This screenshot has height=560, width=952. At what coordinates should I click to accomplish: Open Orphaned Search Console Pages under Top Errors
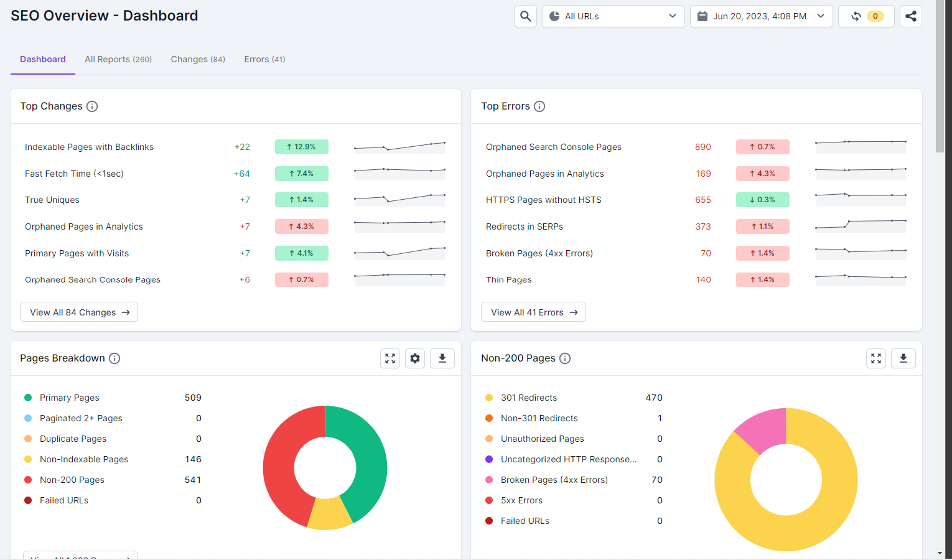pyautogui.click(x=554, y=147)
